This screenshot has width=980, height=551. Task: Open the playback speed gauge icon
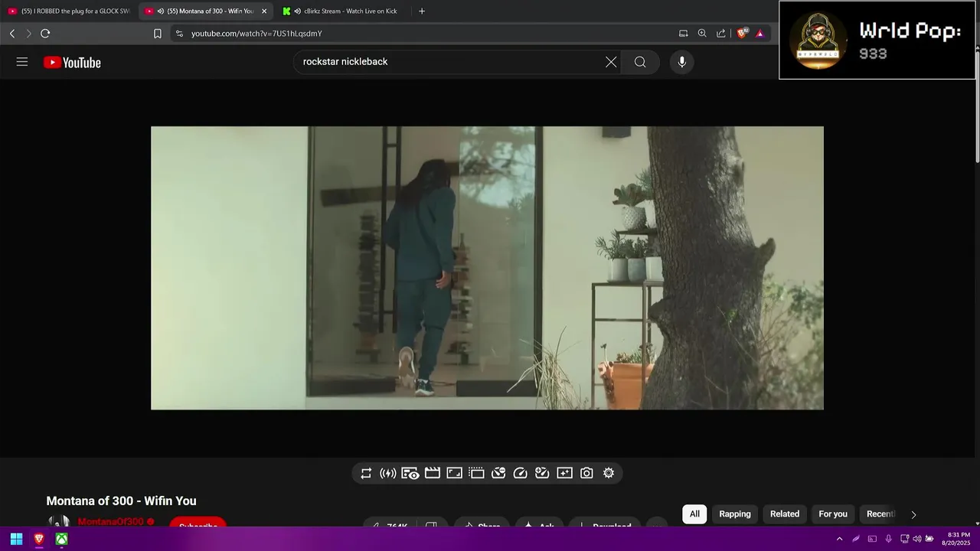point(521,473)
